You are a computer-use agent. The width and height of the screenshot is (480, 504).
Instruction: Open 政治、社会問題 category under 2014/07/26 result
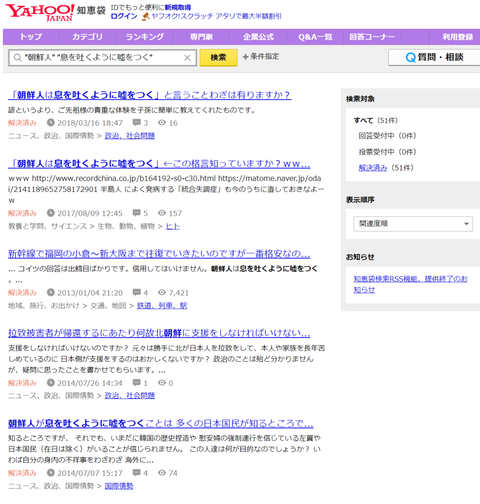tap(130, 395)
